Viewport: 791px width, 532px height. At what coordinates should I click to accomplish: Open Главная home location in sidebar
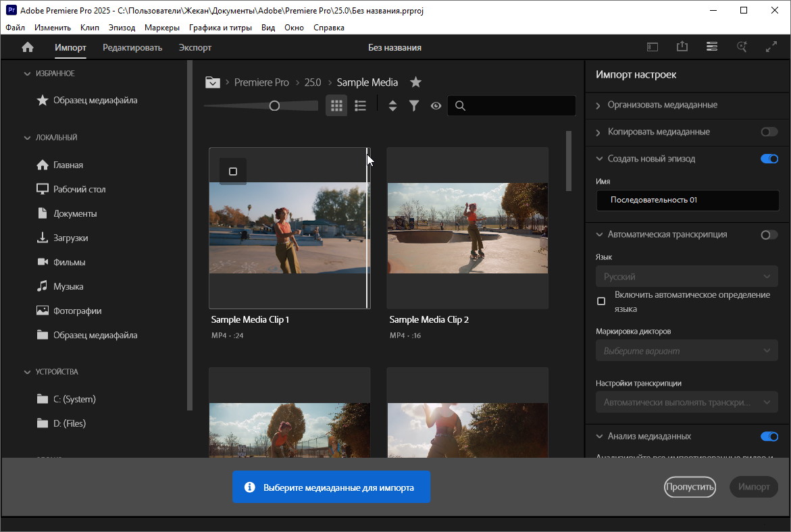(60, 165)
